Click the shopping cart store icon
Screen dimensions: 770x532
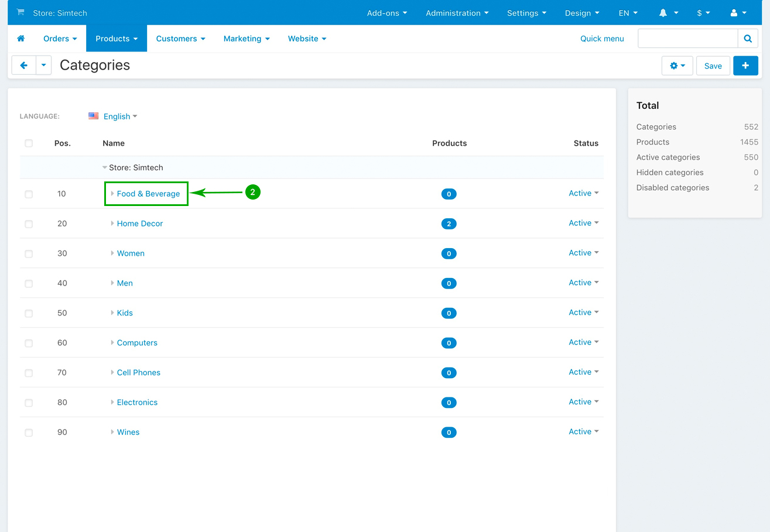(20, 12)
